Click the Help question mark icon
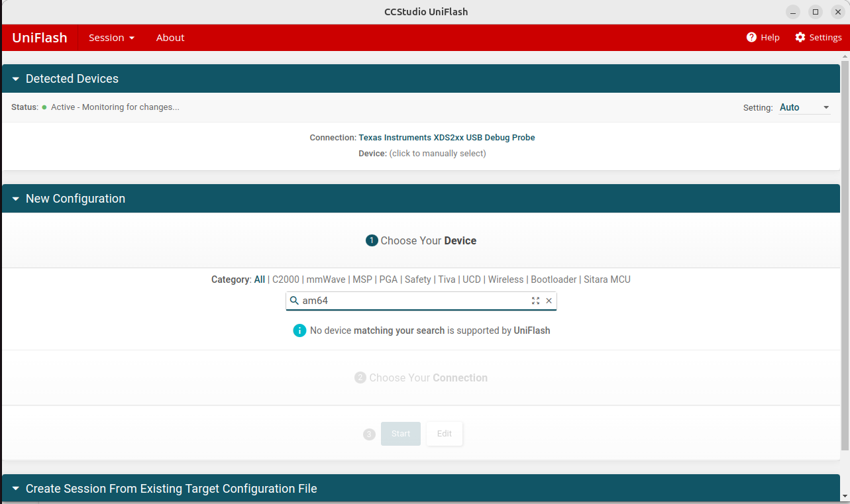The width and height of the screenshot is (850, 504). [x=751, y=38]
